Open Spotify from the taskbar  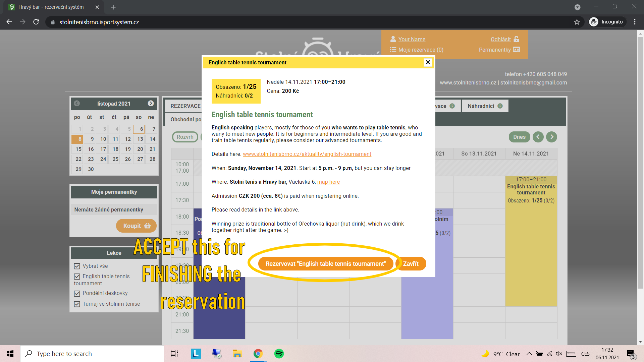[279, 354]
